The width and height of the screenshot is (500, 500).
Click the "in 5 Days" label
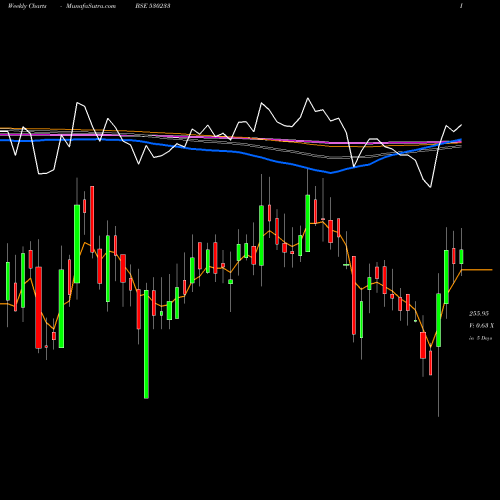pyautogui.click(x=480, y=338)
